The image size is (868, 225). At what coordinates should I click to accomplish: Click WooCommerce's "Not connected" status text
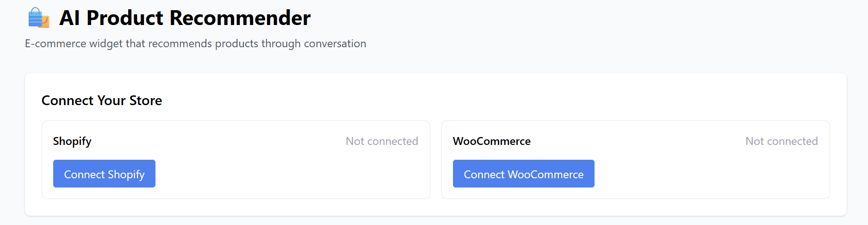click(x=781, y=141)
